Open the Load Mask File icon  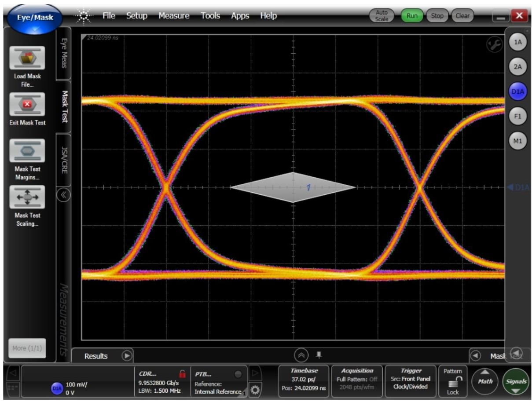pyautogui.click(x=27, y=58)
